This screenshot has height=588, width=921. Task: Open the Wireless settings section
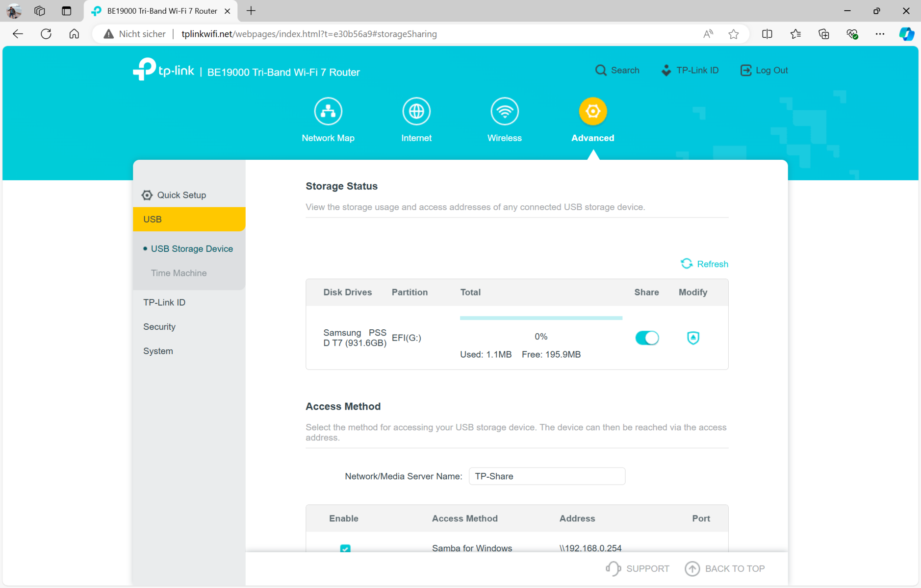click(504, 120)
